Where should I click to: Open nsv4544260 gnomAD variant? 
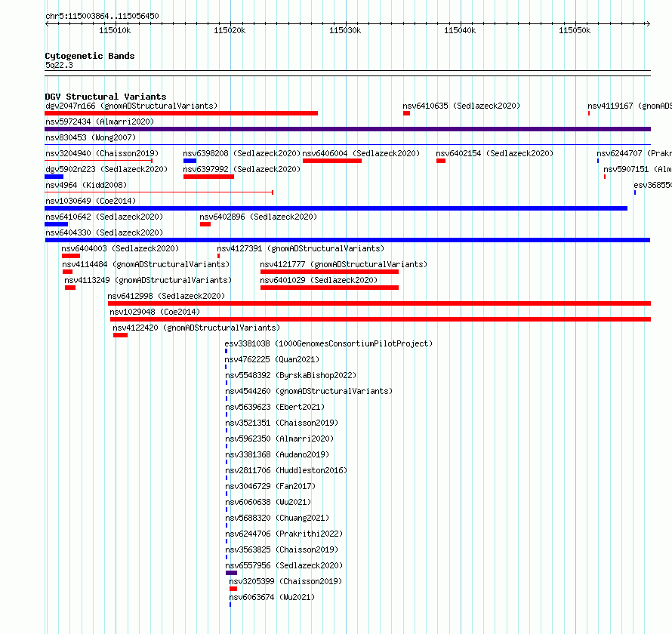click(x=309, y=391)
